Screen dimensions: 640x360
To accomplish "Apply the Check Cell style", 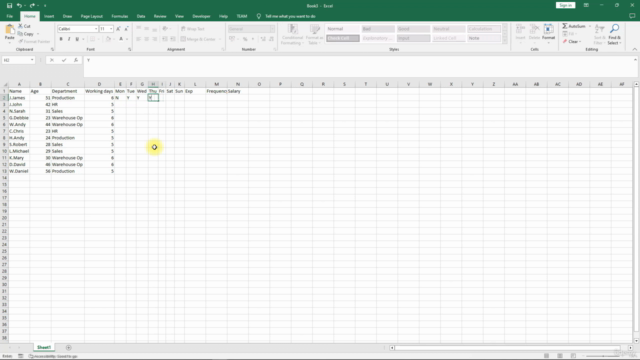I will 342,38.
